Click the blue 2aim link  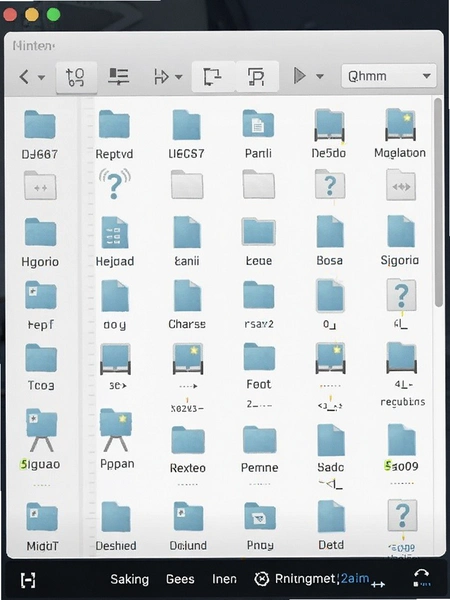355,578
